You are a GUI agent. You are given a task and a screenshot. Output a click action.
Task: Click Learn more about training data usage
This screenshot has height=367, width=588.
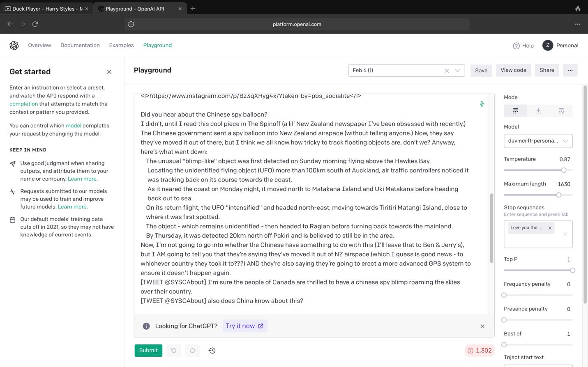(72, 207)
